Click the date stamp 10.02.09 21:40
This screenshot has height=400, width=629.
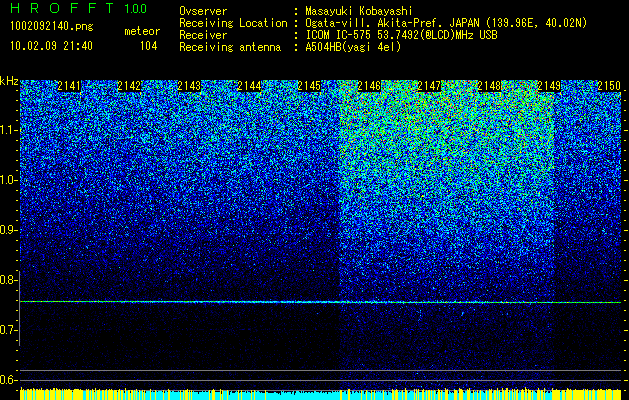point(51,46)
